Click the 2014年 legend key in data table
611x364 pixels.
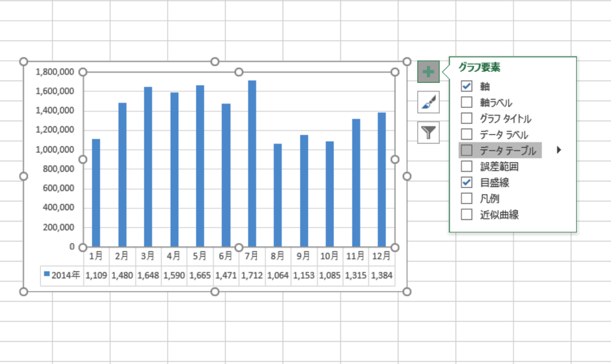[47, 274]
